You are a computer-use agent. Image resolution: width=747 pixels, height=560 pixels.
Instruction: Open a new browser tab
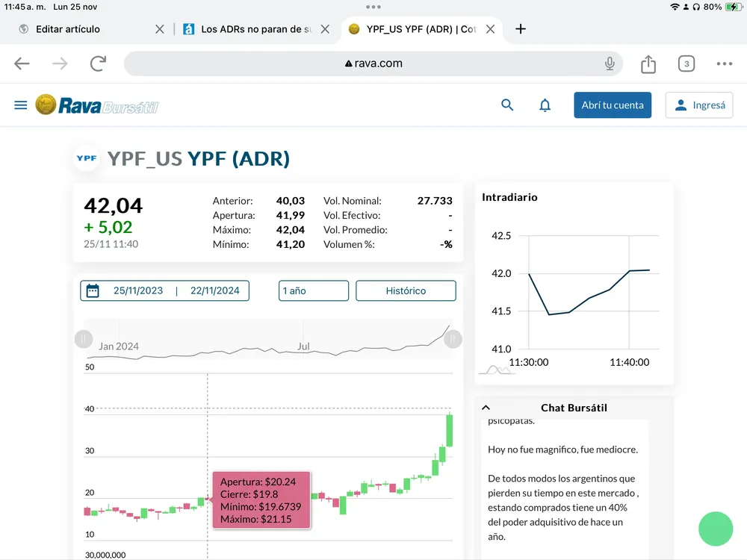(x=521, y=29)
